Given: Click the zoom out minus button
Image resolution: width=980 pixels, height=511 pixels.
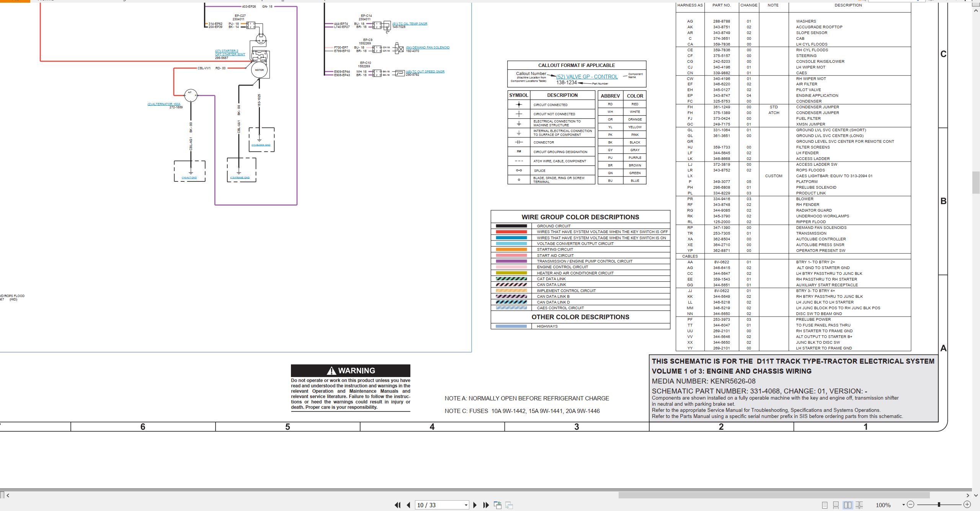Looking at the screenshot, I should pos(911,504).
